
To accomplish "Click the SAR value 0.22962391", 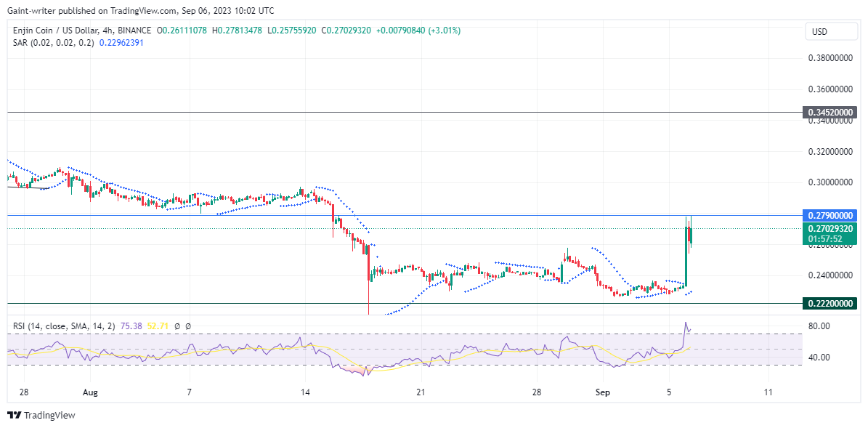I will [121, 42].
